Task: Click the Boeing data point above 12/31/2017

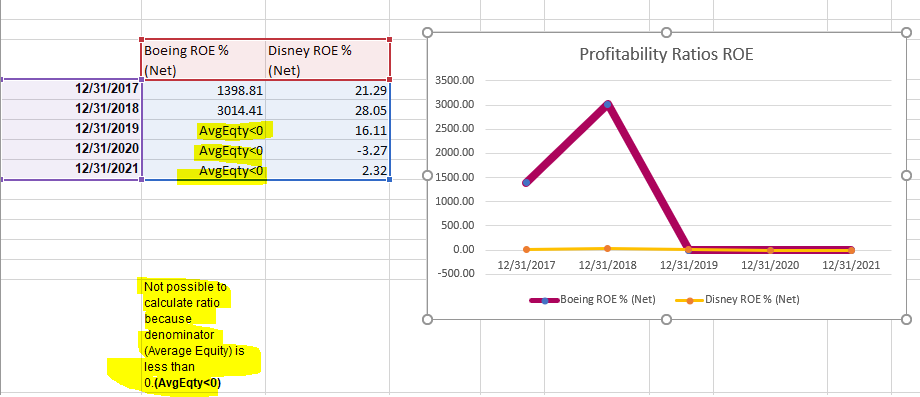Action: (526, 182)
